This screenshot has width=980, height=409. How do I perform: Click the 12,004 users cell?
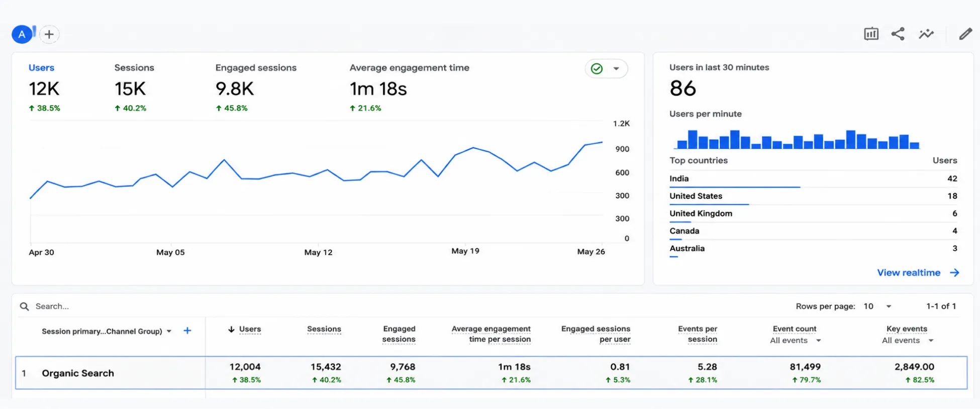pos(245,367)
